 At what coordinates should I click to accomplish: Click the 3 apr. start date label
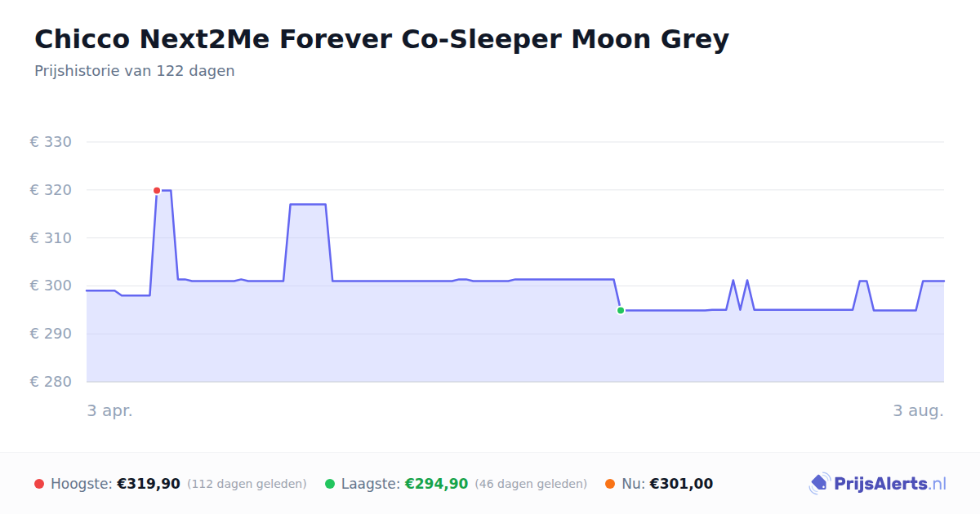click(110, 410)
